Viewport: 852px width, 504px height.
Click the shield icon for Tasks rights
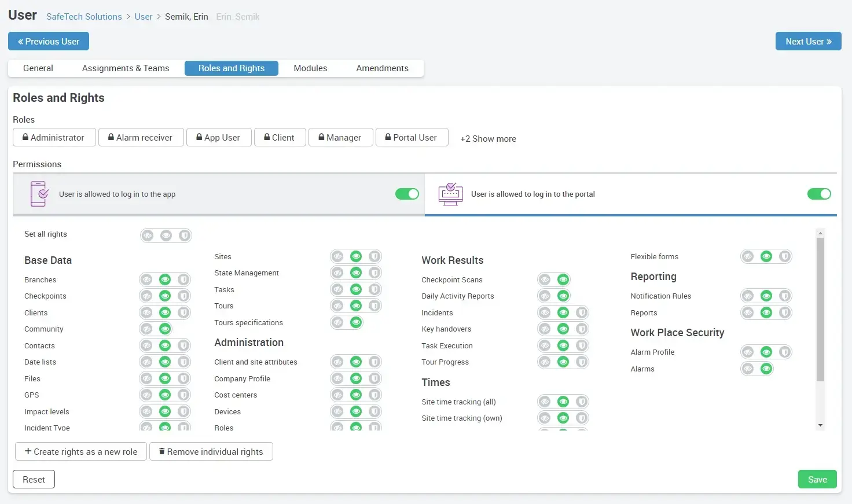(374, 289)
